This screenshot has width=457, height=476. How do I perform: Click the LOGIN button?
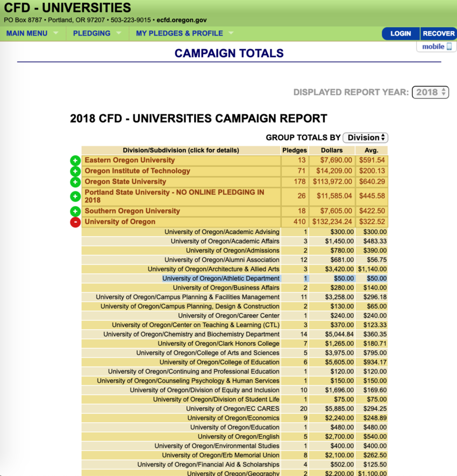click(x=401, y=33)
